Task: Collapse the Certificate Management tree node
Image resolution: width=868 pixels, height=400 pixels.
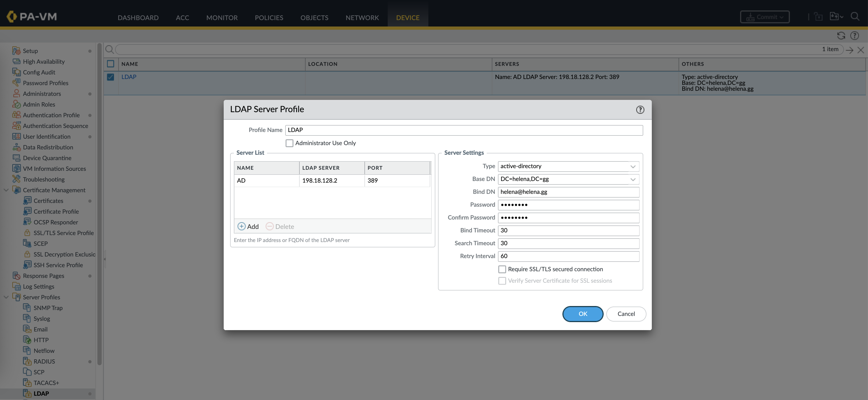Action: 6,190
